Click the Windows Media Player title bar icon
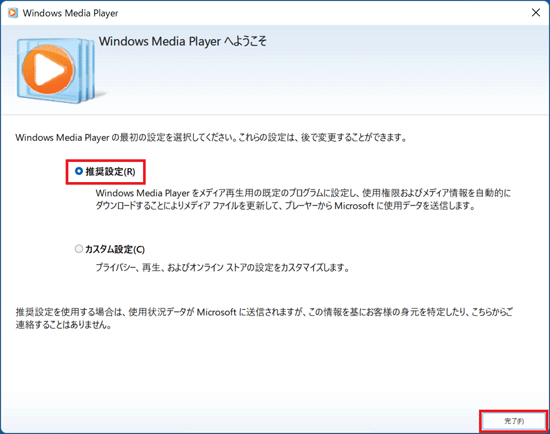 tap(13, 13)
